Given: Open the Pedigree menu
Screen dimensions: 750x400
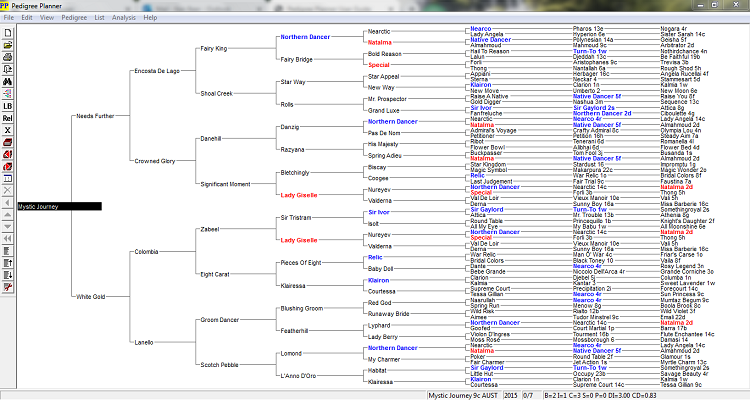Looking at the screenshot, I should point(74,18).
